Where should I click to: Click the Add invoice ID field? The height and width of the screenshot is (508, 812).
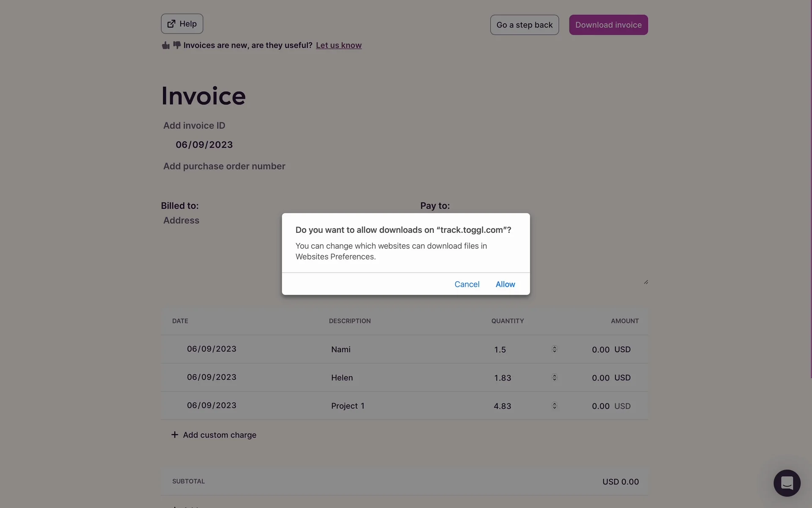[x=194, y=126]
